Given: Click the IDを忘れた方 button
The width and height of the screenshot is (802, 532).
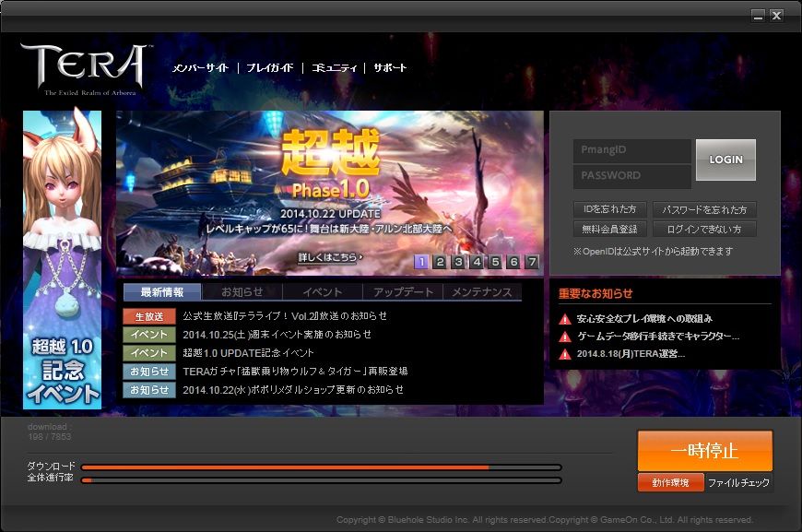Looking at the screenshot, I should [x=610, y=209].
